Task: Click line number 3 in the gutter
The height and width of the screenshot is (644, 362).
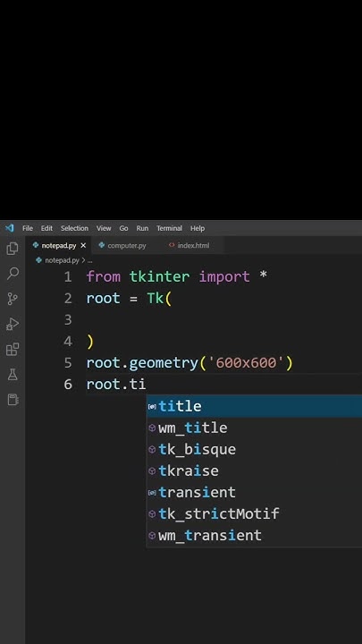Action: 68,319
